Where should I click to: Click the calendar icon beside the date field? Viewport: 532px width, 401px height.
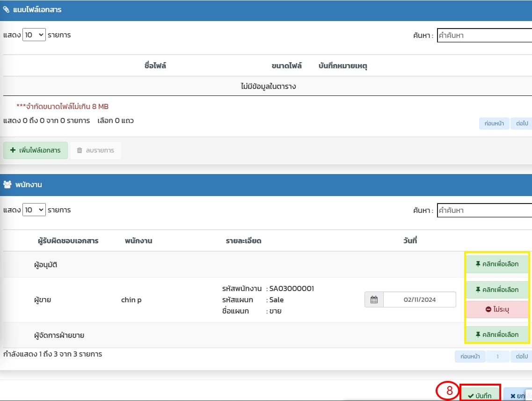pos(374,300)
